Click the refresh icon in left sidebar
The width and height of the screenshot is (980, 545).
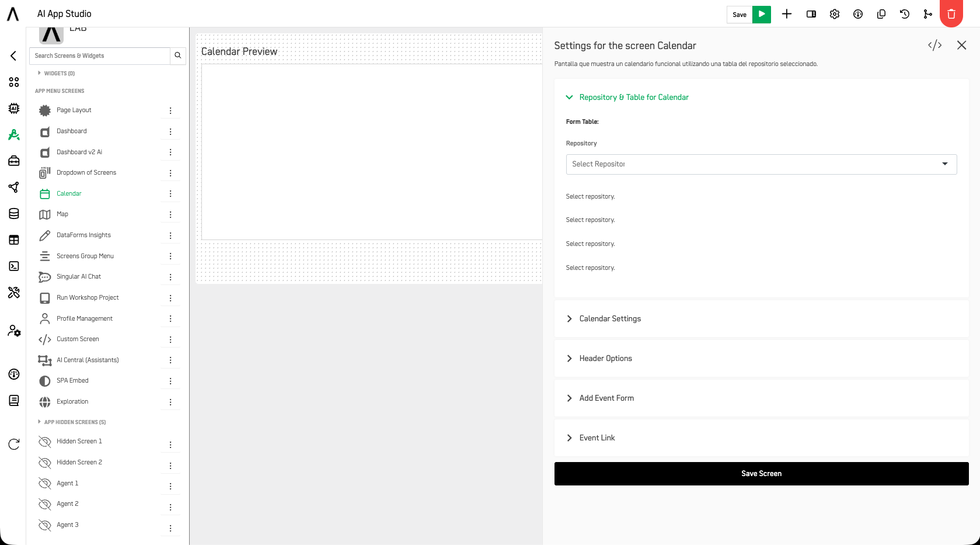(x=14, y=445)
